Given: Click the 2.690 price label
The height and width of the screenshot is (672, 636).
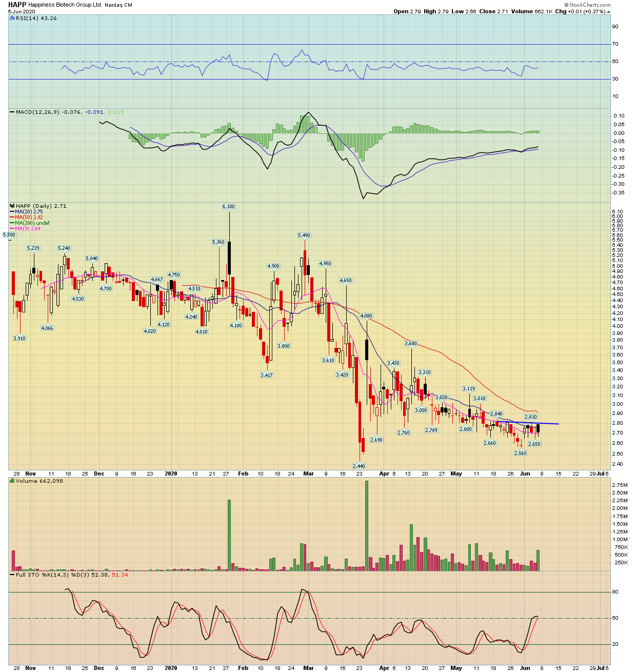Looking at the screenshot, I should 376,440.
